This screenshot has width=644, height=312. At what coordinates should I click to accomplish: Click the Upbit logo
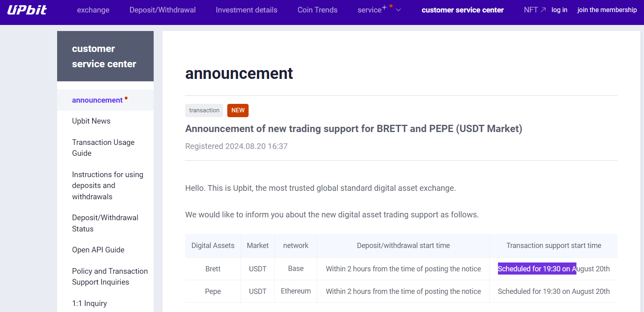[27, 10]
